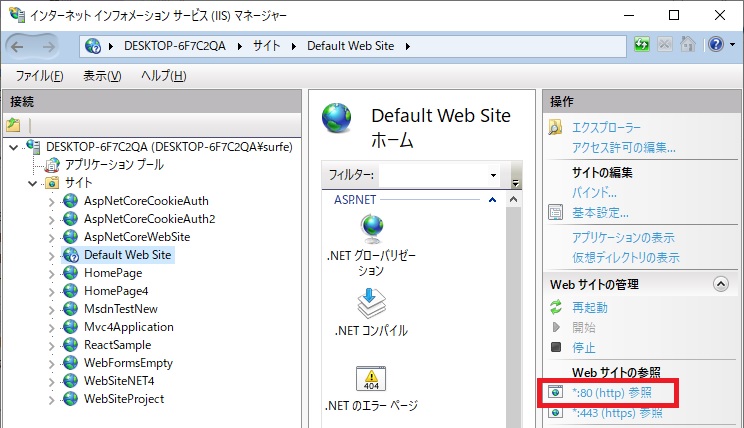The height and width of the screenshot is (428, 744).
Task: Click アクセス許可の編集... link
Action: (623, 148)
